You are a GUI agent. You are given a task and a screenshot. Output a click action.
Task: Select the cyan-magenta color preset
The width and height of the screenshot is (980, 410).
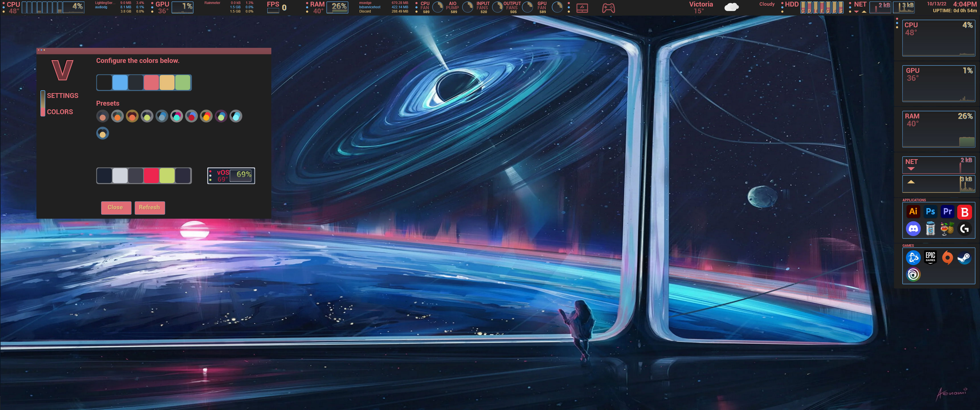(x=176, y=116)
